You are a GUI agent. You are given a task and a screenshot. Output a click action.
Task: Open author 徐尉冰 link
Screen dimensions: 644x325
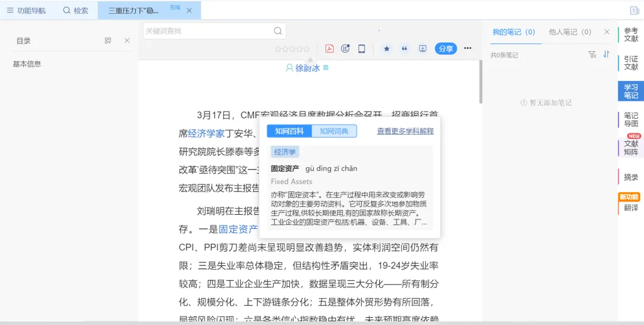click(x=307, y=68)
